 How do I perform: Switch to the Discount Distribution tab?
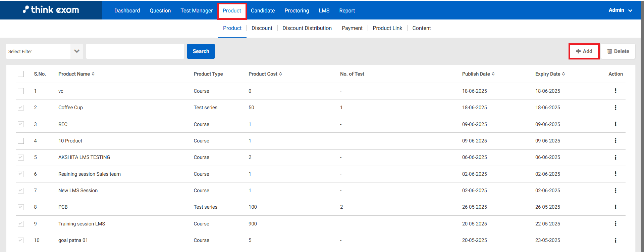[x=307, y=28]
